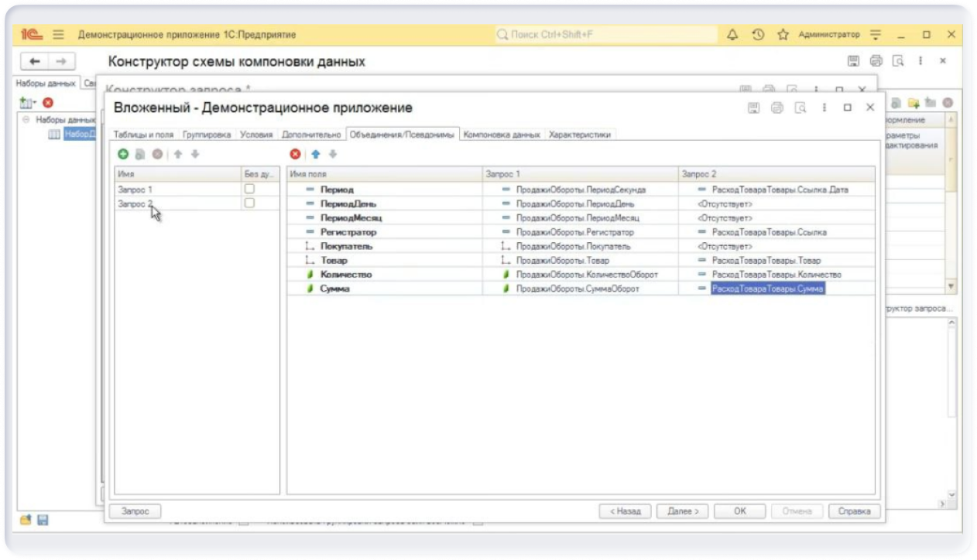Move field up with blue arrow
The image size is (977, 560).
click(315, 155)
